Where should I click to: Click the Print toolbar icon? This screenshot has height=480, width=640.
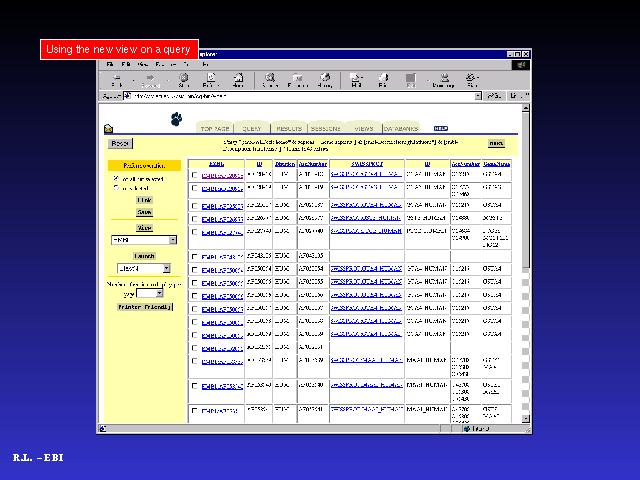383,80
